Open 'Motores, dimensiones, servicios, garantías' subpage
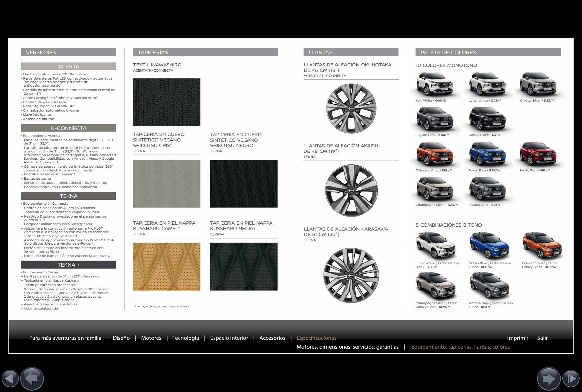Image resolution: width=582 pixels, height=392 pixels. [348, 347]
